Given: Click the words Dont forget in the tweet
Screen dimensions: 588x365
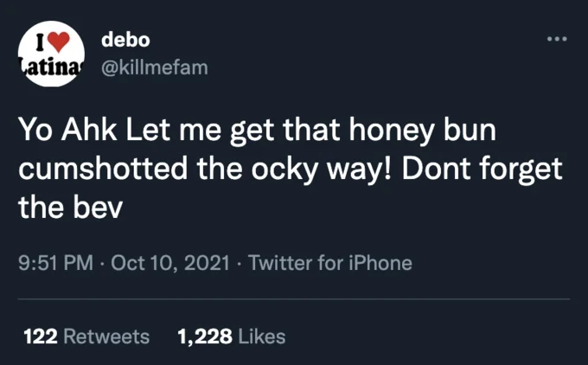Looking at the screenshot, I should tap(483, 169).
